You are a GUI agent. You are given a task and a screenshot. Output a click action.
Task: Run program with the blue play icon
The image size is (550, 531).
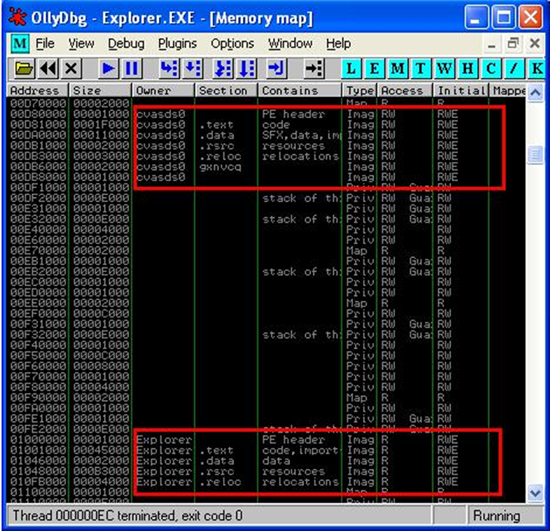pos(108,68)
